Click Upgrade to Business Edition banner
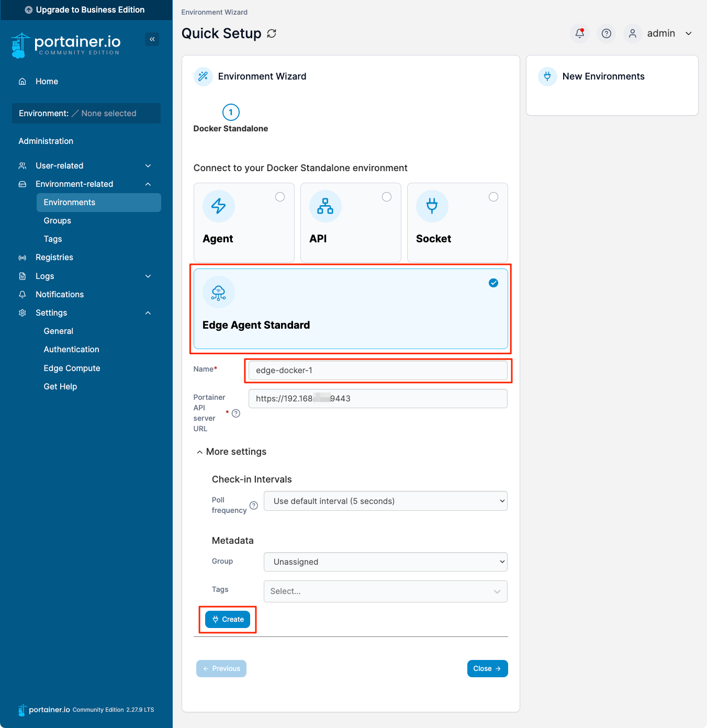The width and height of the screenshot is (707, 728). 86,10
